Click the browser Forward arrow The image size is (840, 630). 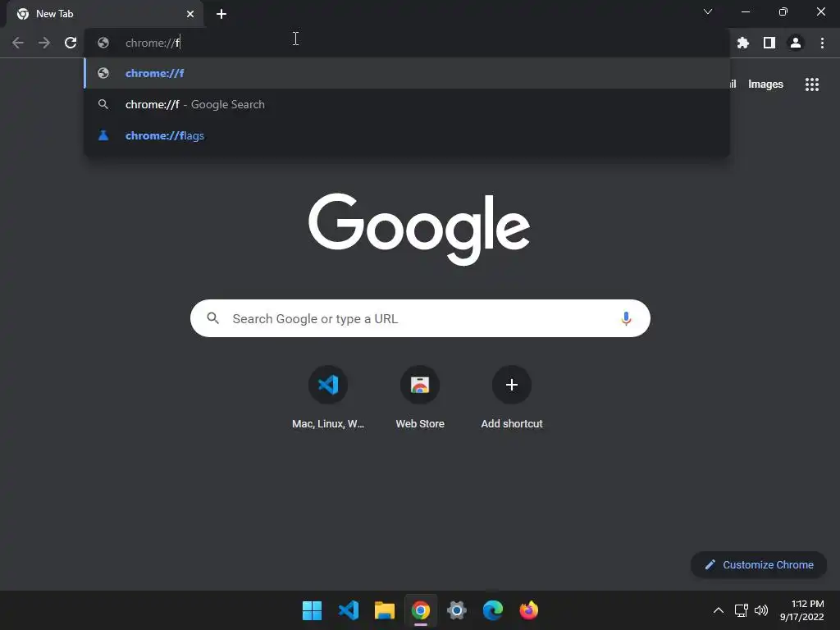click(44, 43)
